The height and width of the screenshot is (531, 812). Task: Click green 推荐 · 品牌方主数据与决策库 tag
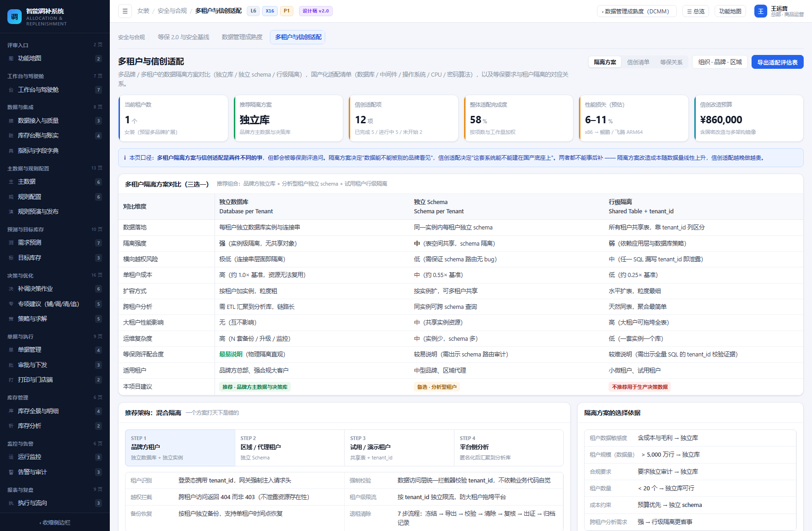255,387
